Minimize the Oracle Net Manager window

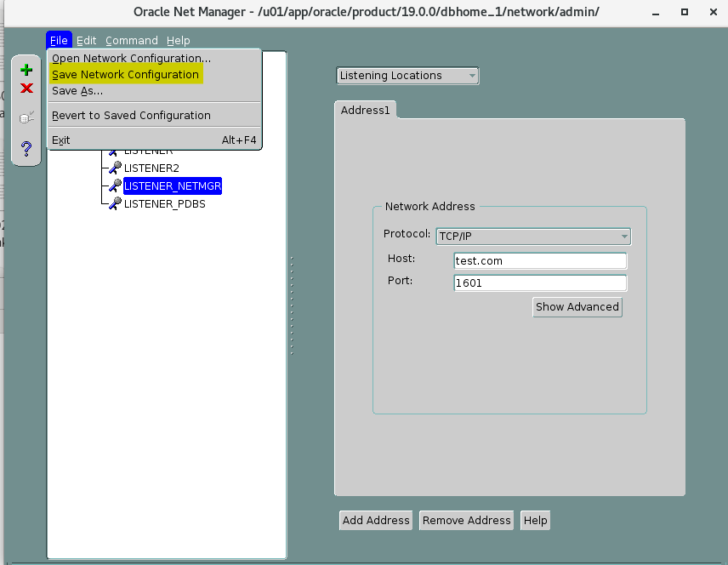tap(656, 12)
